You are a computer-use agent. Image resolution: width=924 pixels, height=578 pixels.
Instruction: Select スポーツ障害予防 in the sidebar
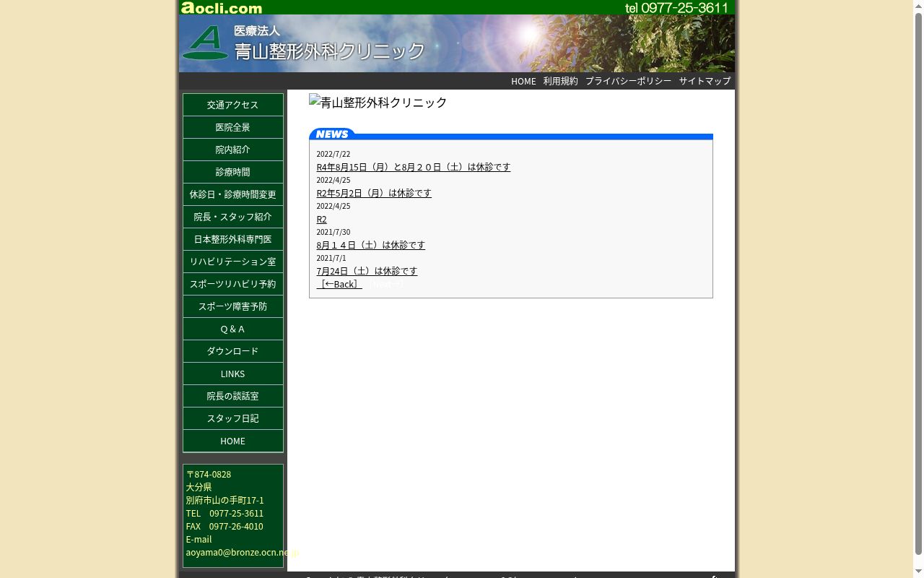click(x=232, y=306)
